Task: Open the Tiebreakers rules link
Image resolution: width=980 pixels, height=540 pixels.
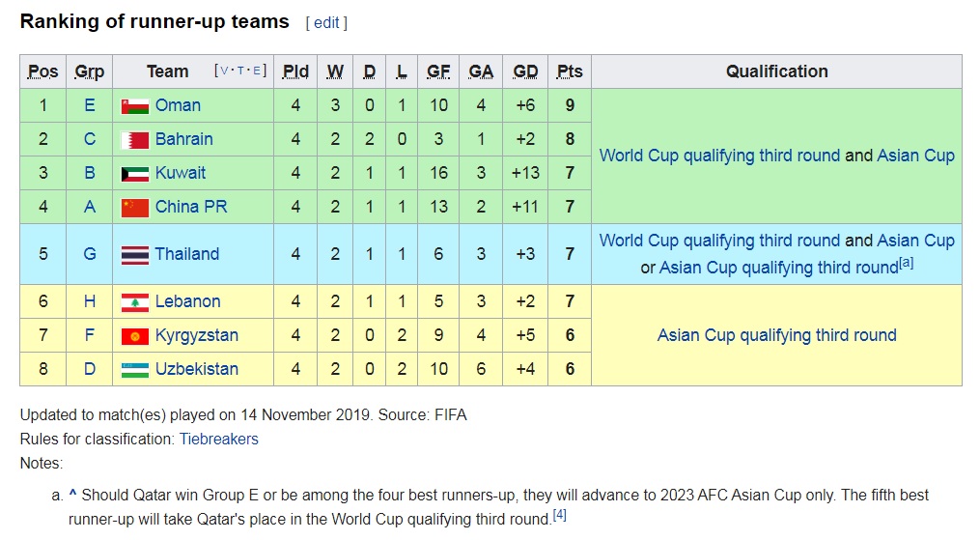Action: 219,439
